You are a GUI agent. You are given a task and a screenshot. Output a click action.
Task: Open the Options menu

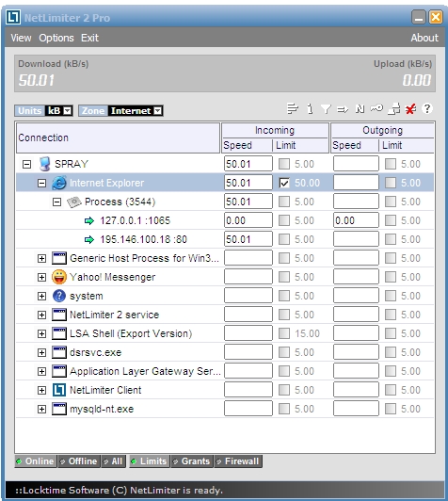56,38
